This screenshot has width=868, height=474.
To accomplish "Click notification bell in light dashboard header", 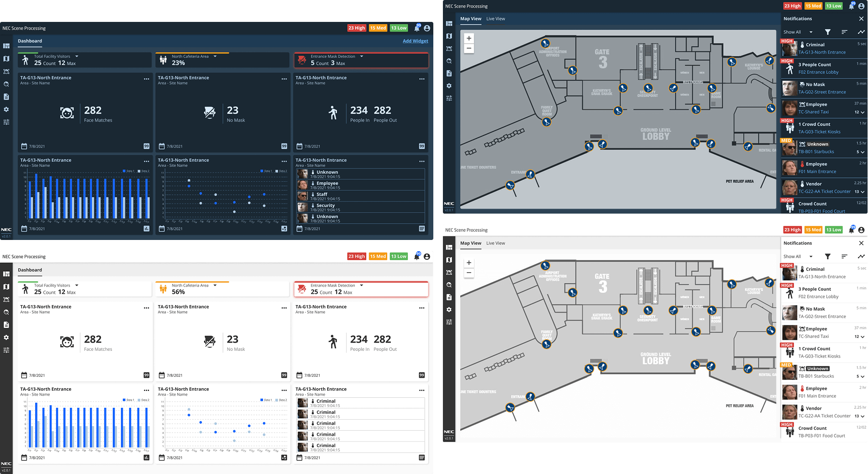I will (417, 256).
